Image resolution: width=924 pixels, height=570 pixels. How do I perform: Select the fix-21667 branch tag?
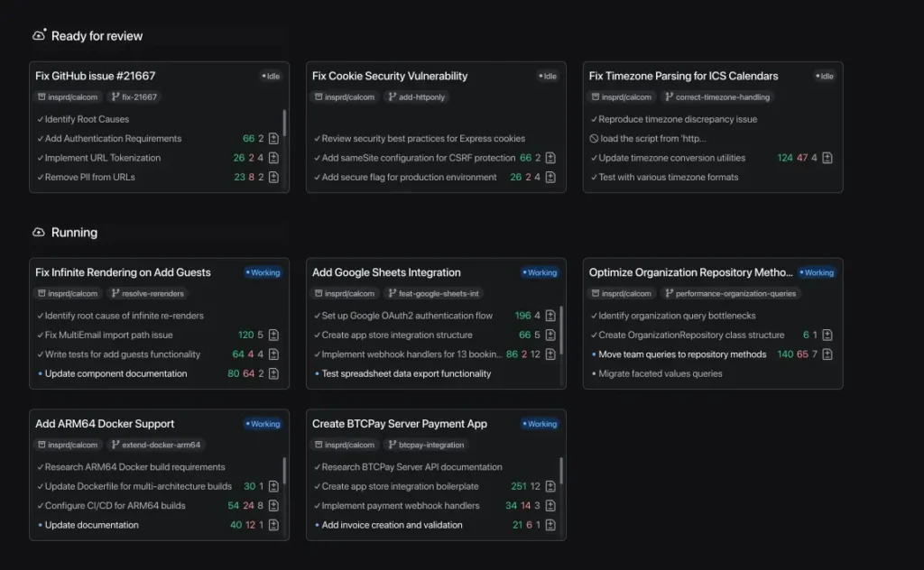coord(134,97)
